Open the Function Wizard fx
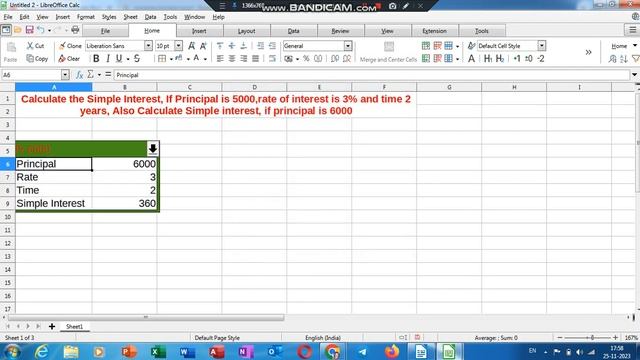The image size is (640, 360). pos(80,75)
